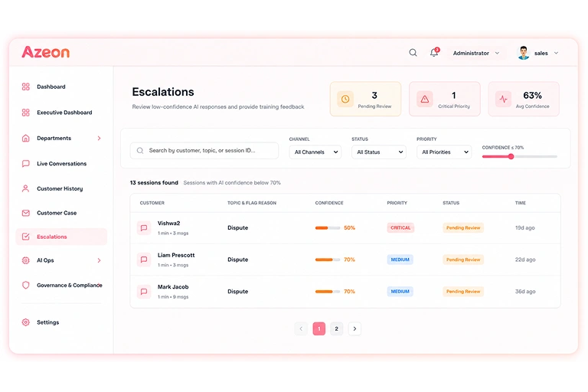Open the All Channels dropdown

coord(315,152)
